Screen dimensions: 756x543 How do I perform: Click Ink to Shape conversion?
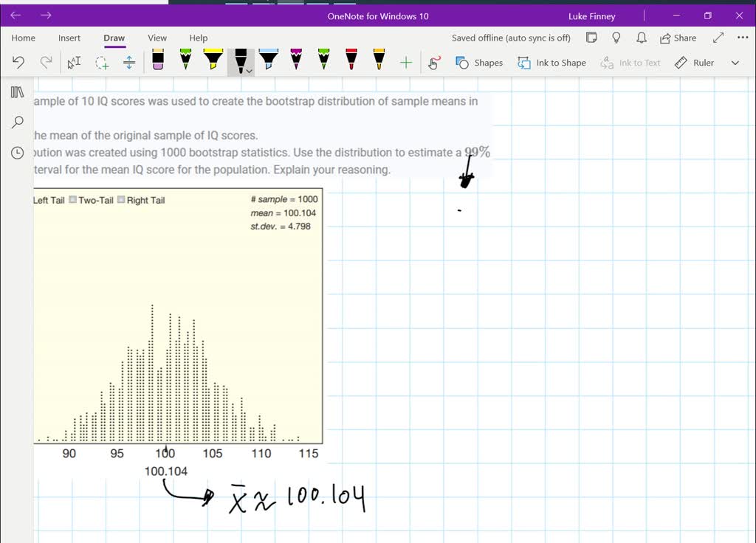[551, 63]
